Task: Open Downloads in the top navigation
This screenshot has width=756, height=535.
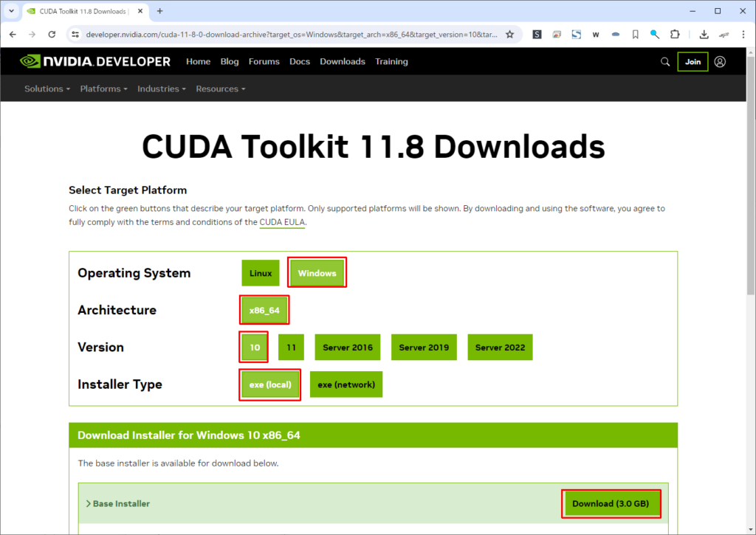Action: click(x=343, y=61)
